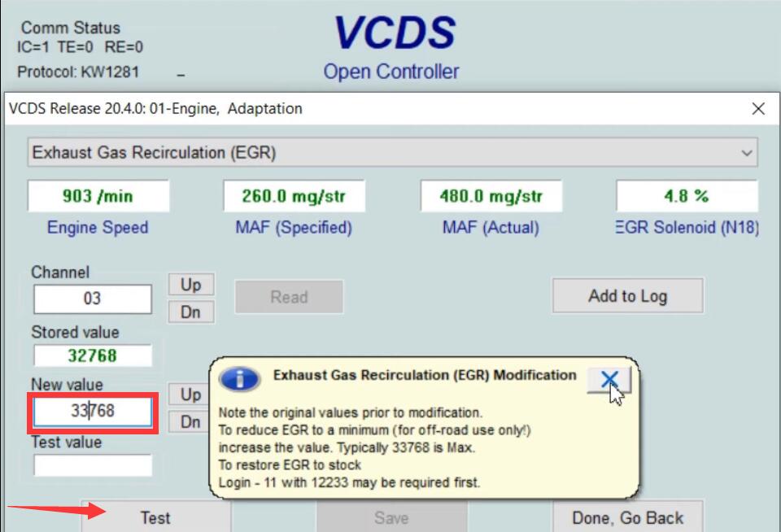Viewport: 781px width, 532px height.
Task: Click the Read button
Action: click(289, 297)
